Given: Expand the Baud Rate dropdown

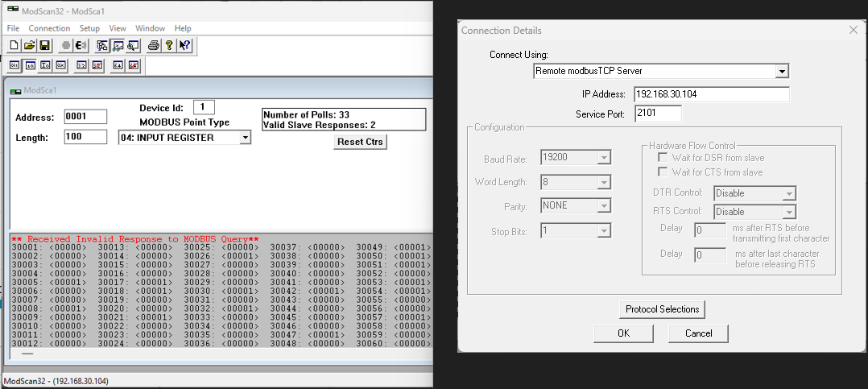Looking at the screenshot, I should coord(603,157).
